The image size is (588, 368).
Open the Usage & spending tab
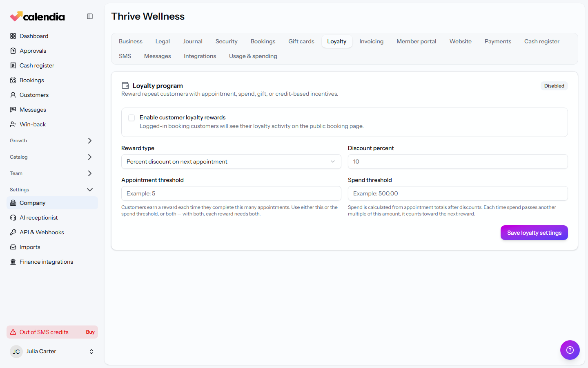point(253,56)
